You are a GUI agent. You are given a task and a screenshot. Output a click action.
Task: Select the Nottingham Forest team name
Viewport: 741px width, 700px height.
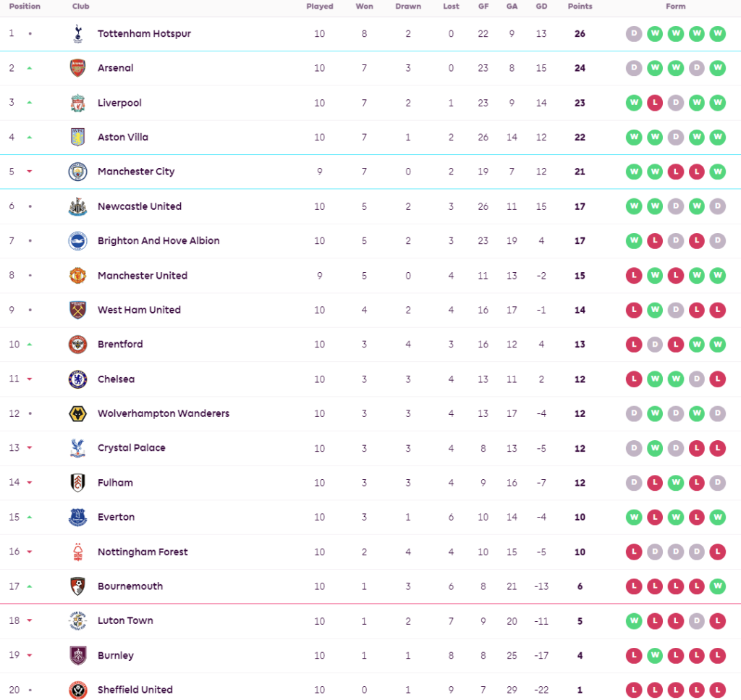coord(143,552)
